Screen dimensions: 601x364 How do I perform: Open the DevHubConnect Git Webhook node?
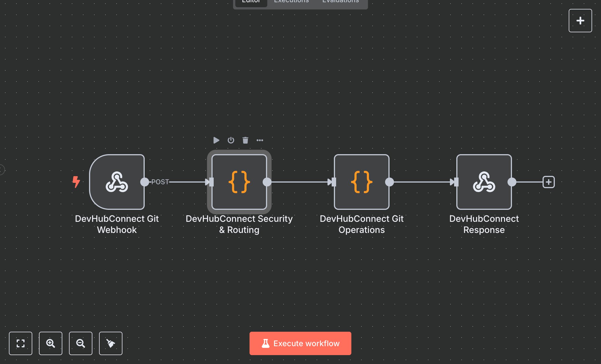117,182
